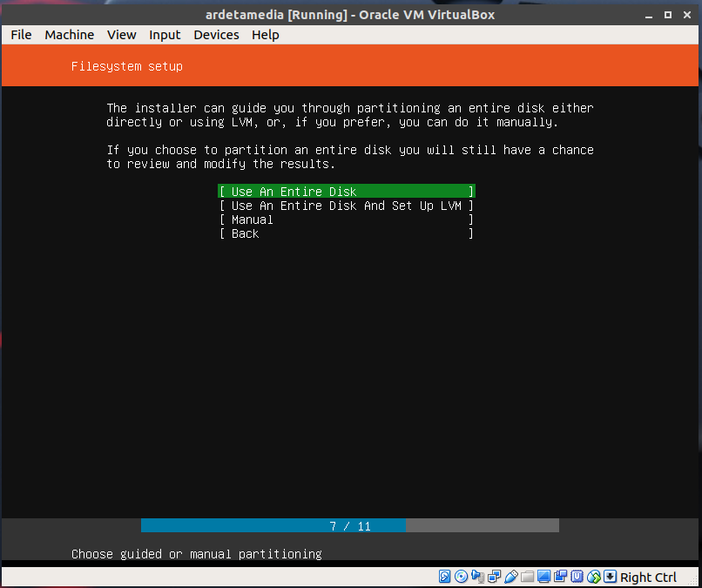Open the network adapter status icon
The width and height of the screenshot is (702, 588).
pyautogui.click(x=494, y=577)
